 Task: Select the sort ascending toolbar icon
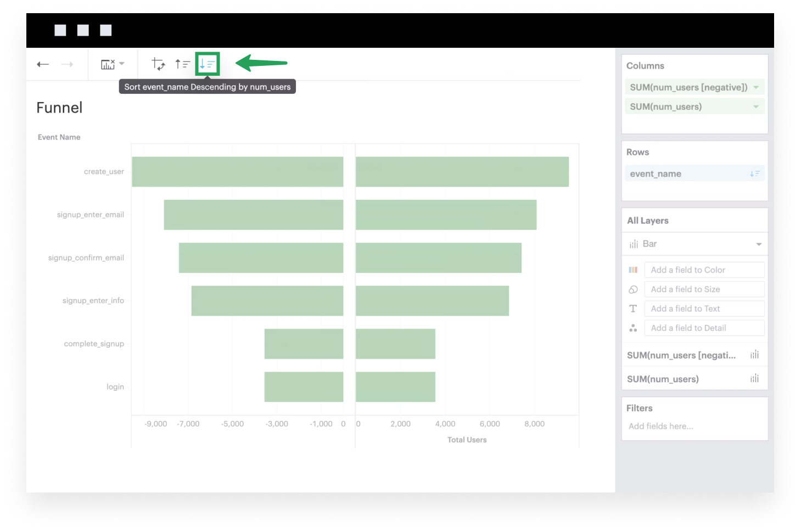183,63
